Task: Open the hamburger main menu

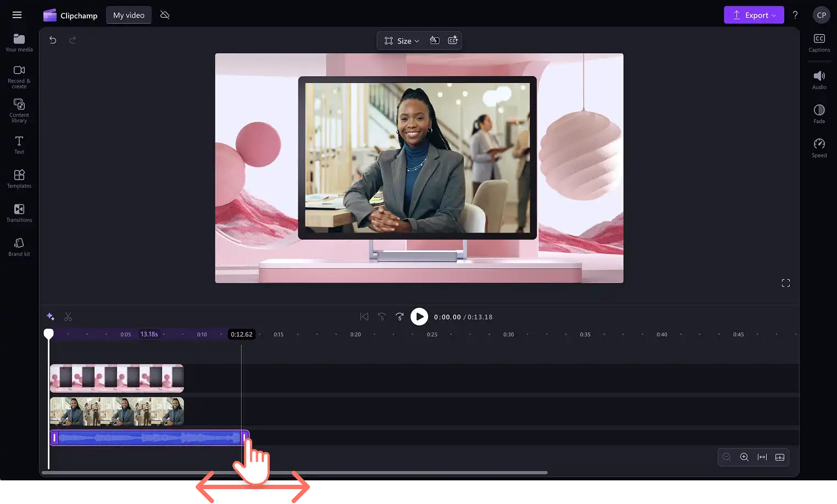Action: click(x=17, y=15)
